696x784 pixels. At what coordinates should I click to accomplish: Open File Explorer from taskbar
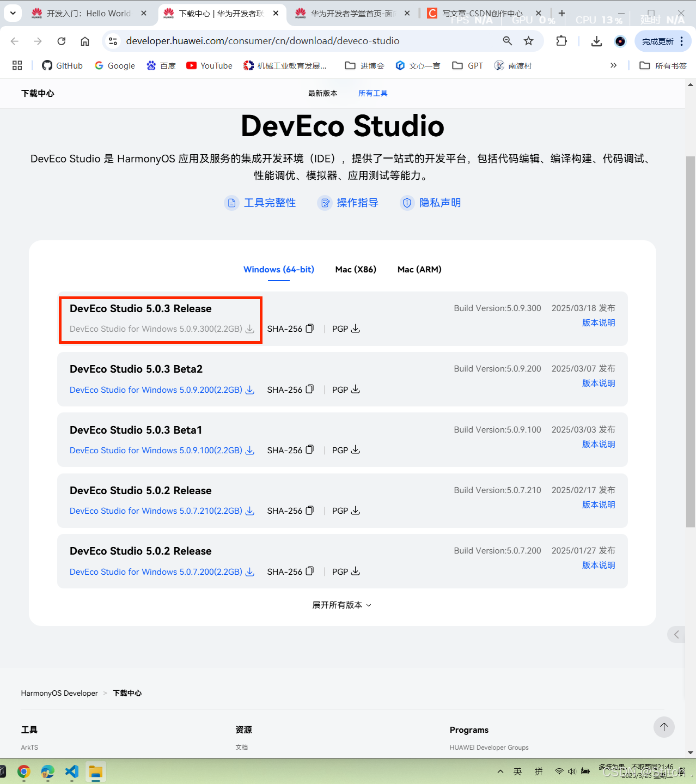point(96,771)
